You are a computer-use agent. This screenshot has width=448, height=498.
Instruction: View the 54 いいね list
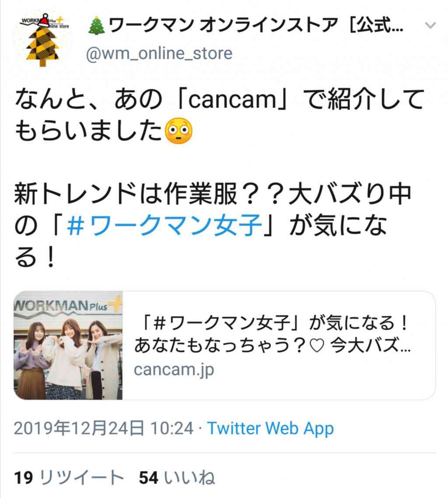(x=177, y=478)
